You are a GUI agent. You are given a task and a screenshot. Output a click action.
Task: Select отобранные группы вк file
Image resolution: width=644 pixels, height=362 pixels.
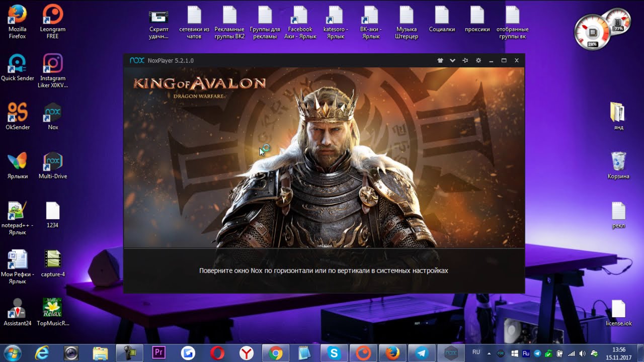(512, 22)
